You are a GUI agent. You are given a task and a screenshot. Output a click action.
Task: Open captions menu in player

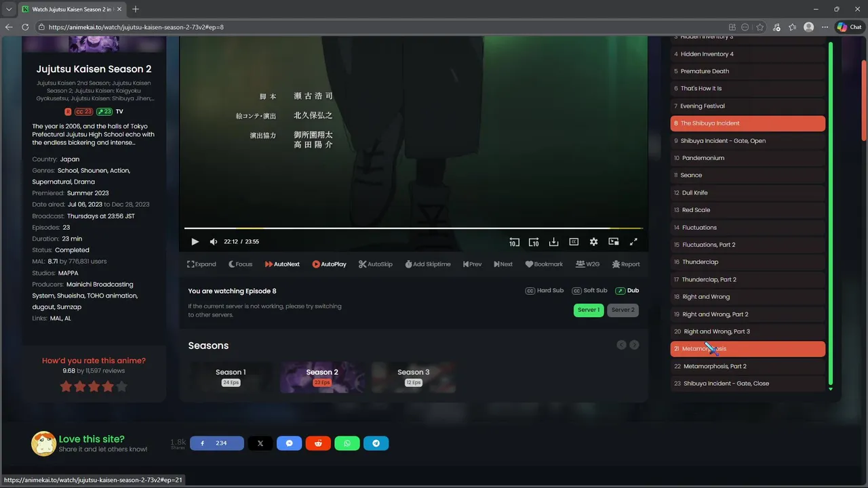point(574,242)
